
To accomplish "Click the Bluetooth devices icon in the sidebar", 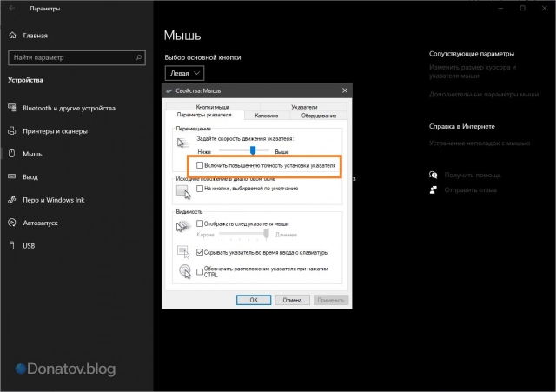I will (12, 108).
